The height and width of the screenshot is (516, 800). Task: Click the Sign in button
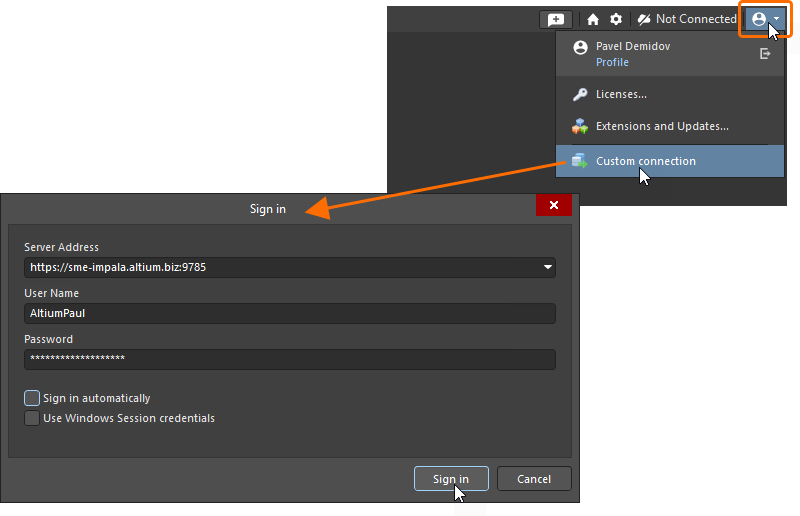tap(451, 479)
